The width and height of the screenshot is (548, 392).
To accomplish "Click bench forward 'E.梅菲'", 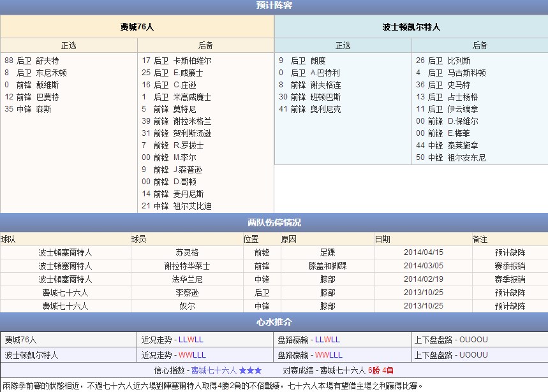I will point(459,133).
